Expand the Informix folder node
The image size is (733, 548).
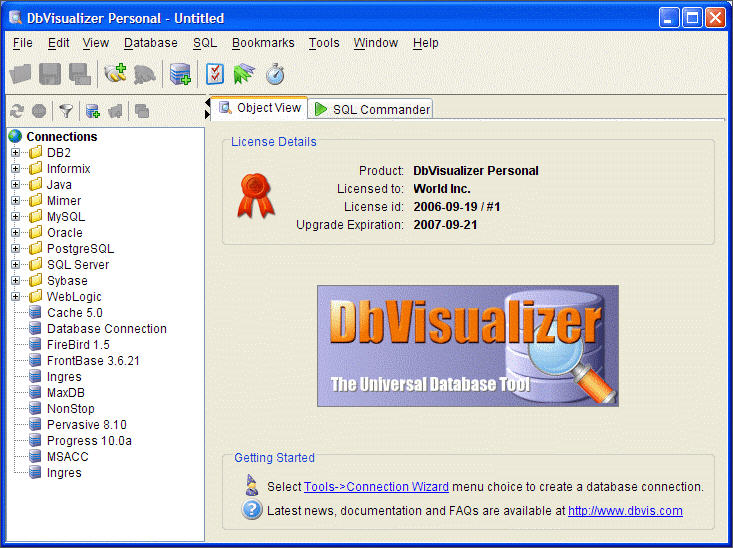[15, 168]
